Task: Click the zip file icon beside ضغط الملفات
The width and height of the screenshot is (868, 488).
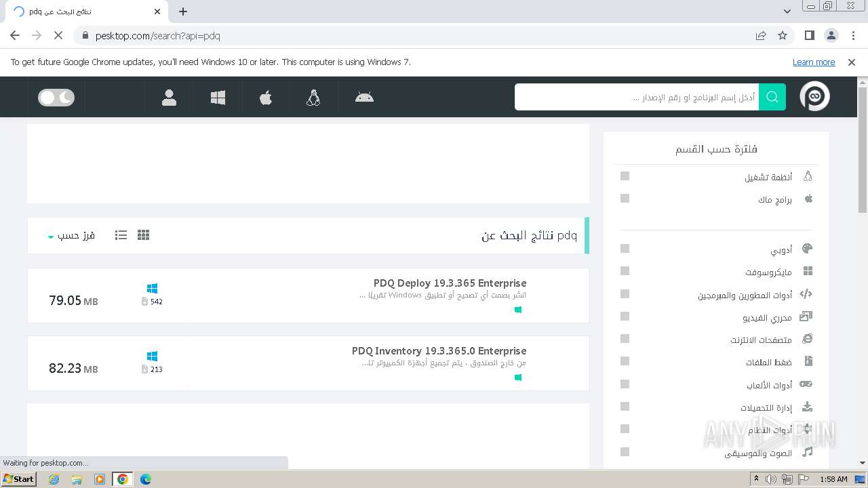Action: 808,361
